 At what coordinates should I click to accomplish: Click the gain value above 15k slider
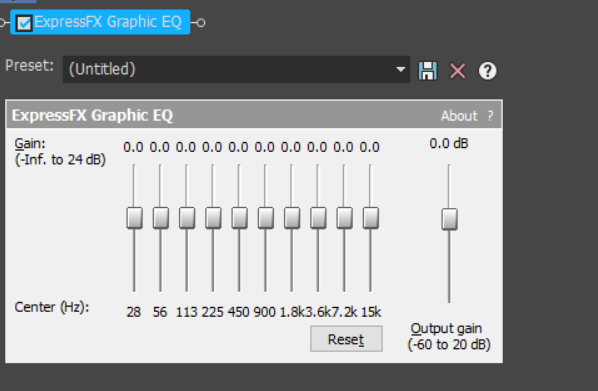click(369, 147)
